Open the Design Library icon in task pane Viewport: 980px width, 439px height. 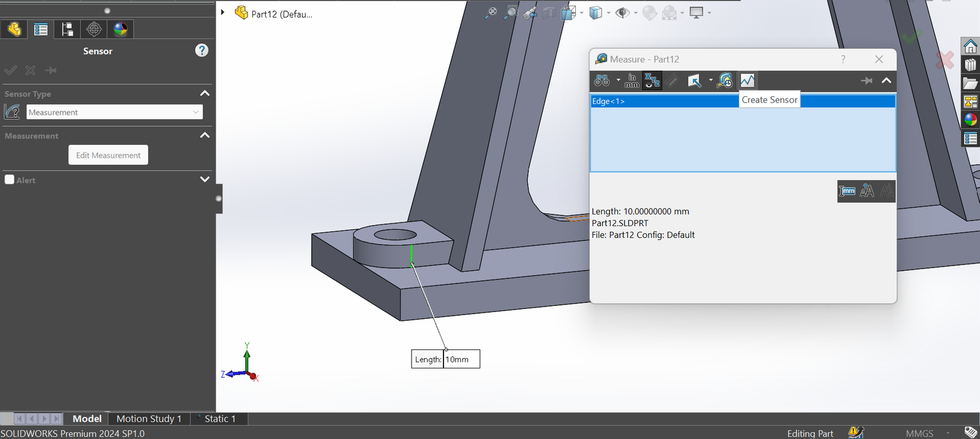pyautogui.click(x=970, y=65)
